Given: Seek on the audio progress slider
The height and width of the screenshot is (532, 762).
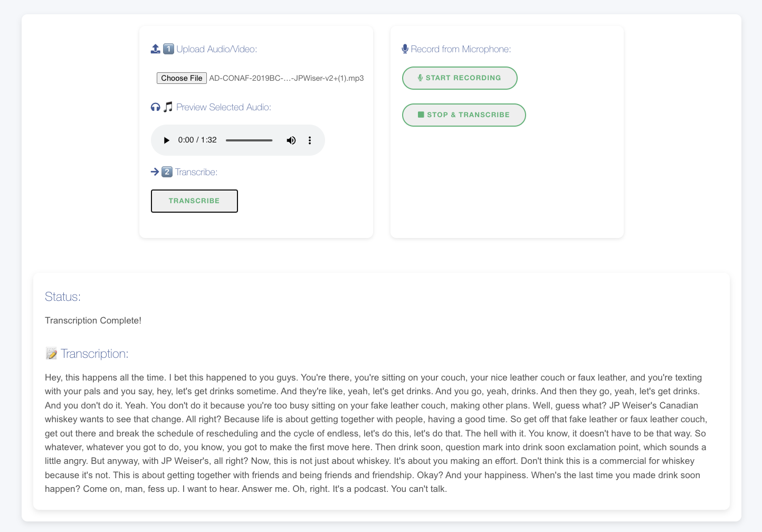Looking at the screenshot, I should [x=249, y=140].
